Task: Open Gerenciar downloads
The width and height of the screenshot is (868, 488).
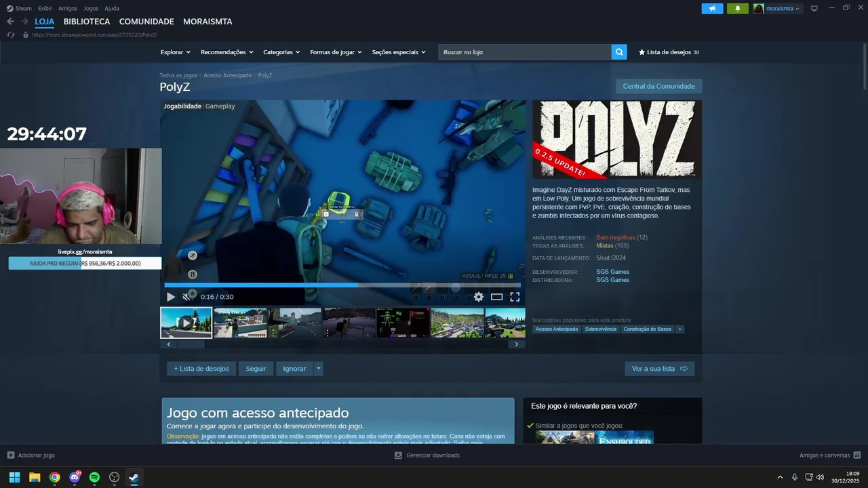Action: point(427,455)
